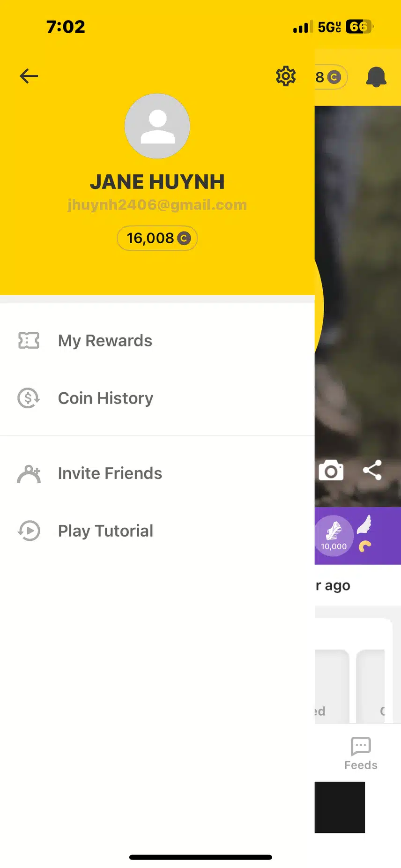Tap the 16,008 coin balance pill

click(x=157, y=239)
